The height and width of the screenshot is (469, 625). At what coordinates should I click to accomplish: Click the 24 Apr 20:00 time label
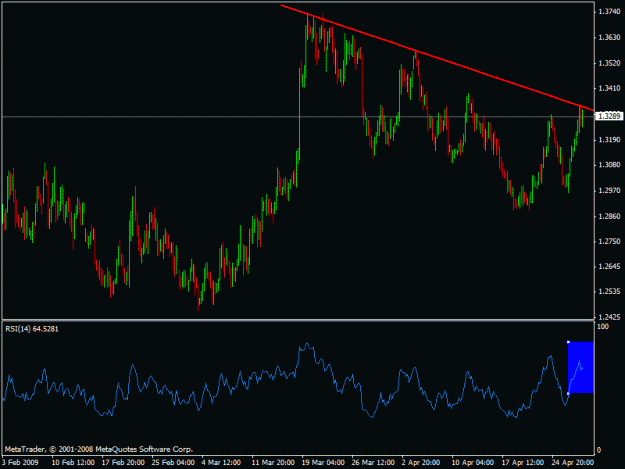(573, 462)
